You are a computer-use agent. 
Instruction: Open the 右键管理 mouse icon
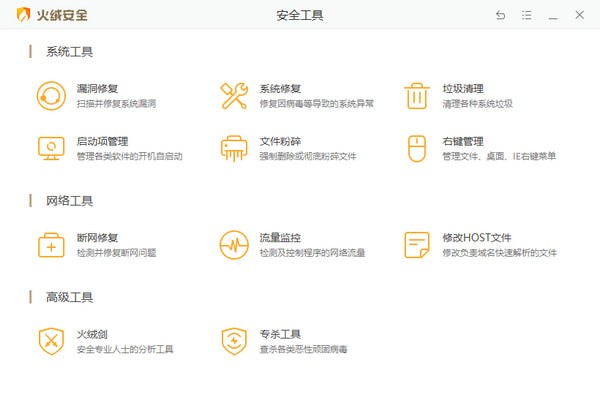click(417, 149)
